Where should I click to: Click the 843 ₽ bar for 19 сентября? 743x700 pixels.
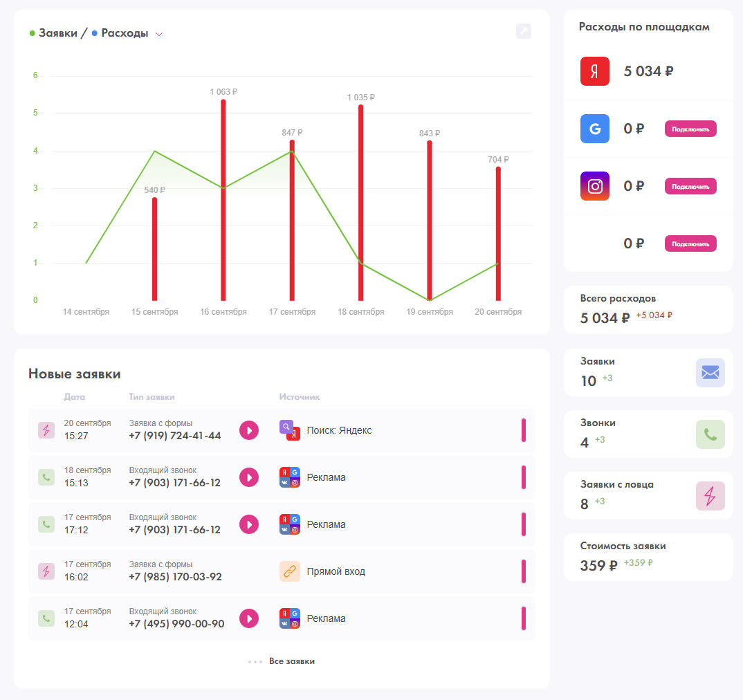click(430, 221)
